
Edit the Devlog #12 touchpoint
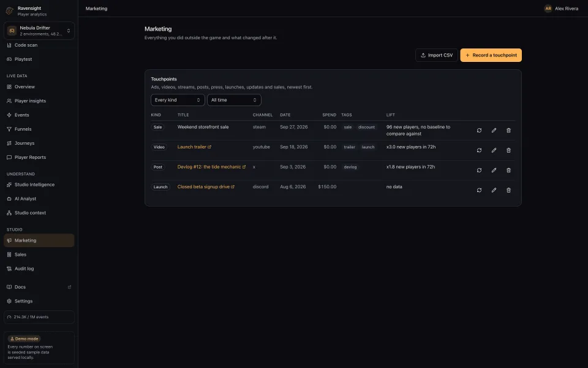[494, 170]
